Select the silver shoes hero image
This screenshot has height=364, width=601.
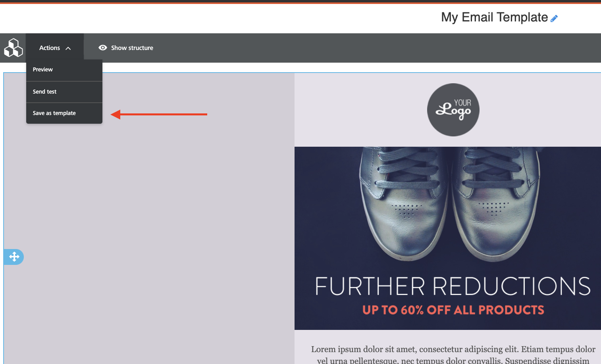click(x=447, y=206)
